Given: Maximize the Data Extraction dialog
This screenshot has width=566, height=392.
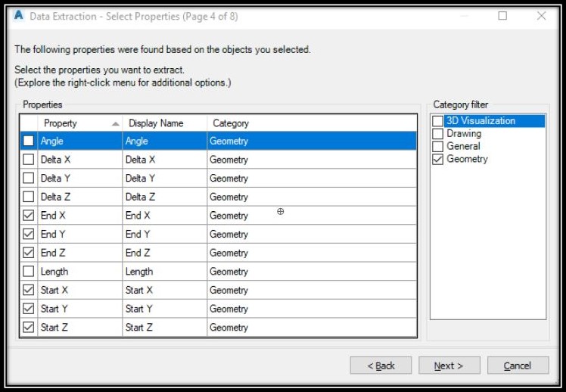Looking at the screenshot, I should [x=502, y=16].
